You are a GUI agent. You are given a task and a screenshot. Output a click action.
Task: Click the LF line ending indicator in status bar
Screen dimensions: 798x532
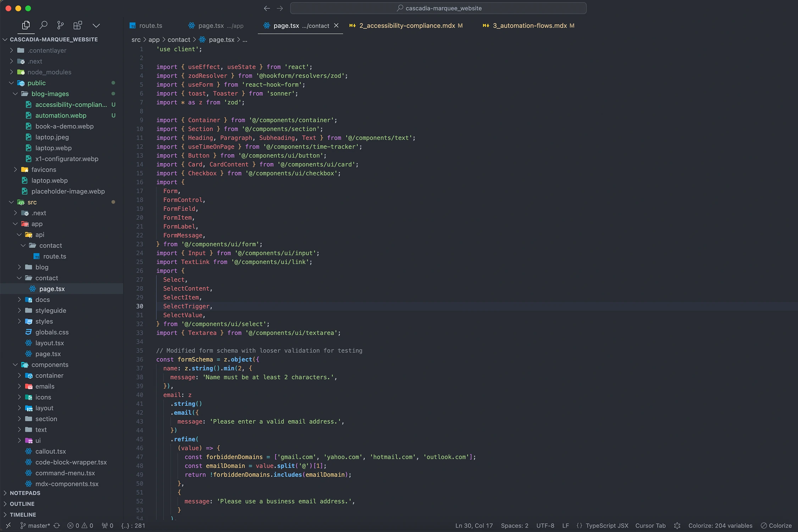click(x=565, y=525)
